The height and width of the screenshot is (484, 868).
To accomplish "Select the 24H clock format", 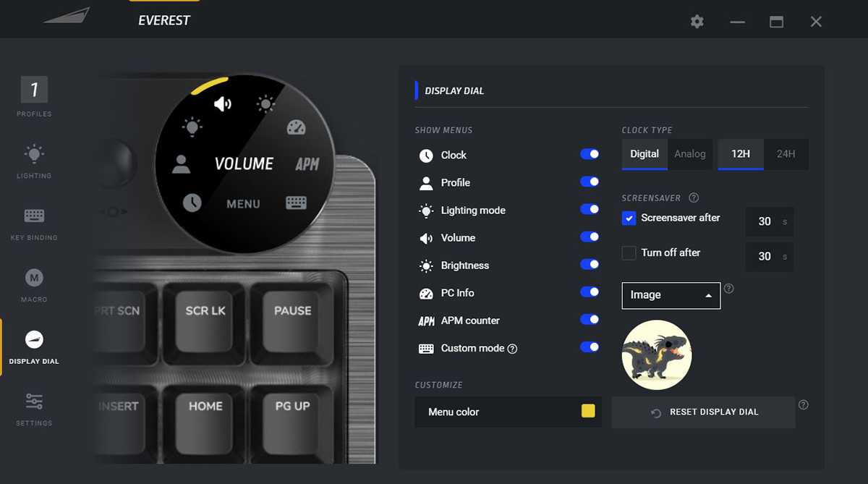I will click(786, 154).
